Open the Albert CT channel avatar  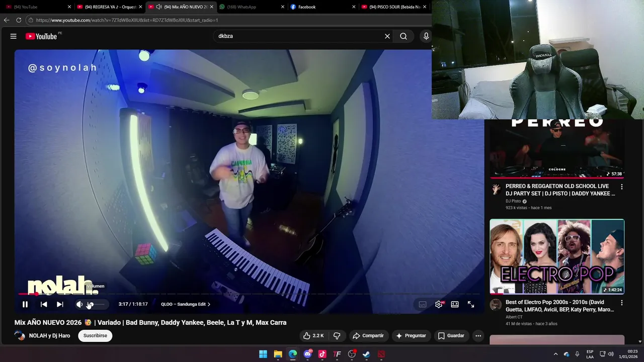tap(496, 305)
